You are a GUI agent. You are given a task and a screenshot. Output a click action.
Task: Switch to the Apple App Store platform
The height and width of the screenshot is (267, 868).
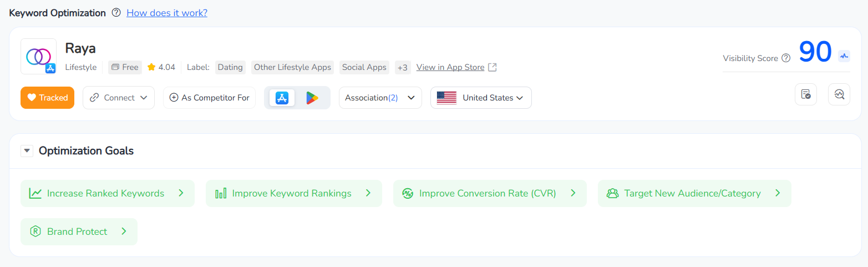click(x=282, y=98)
